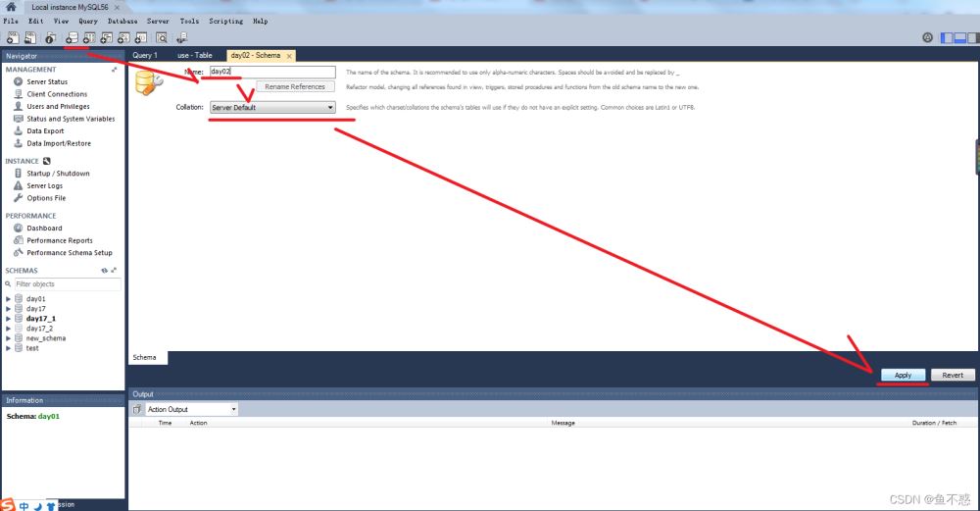Clear the output log with the Output icon

pos(137,409)
